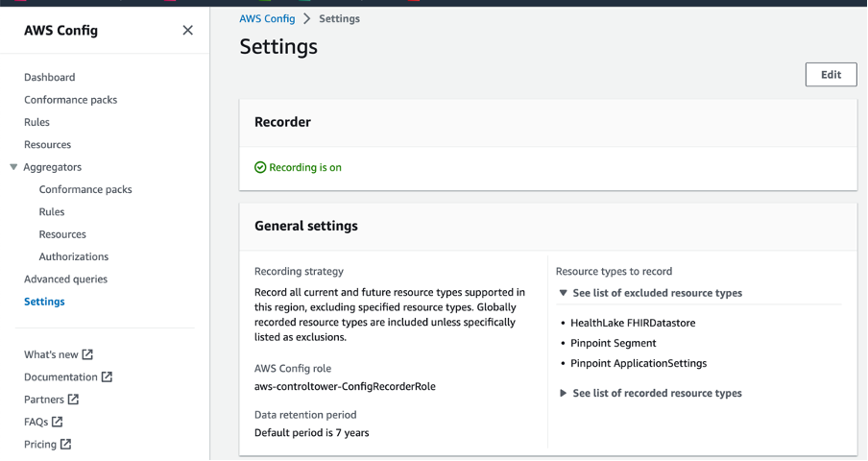
Task: Click the General settings heading
Action: 306,226
